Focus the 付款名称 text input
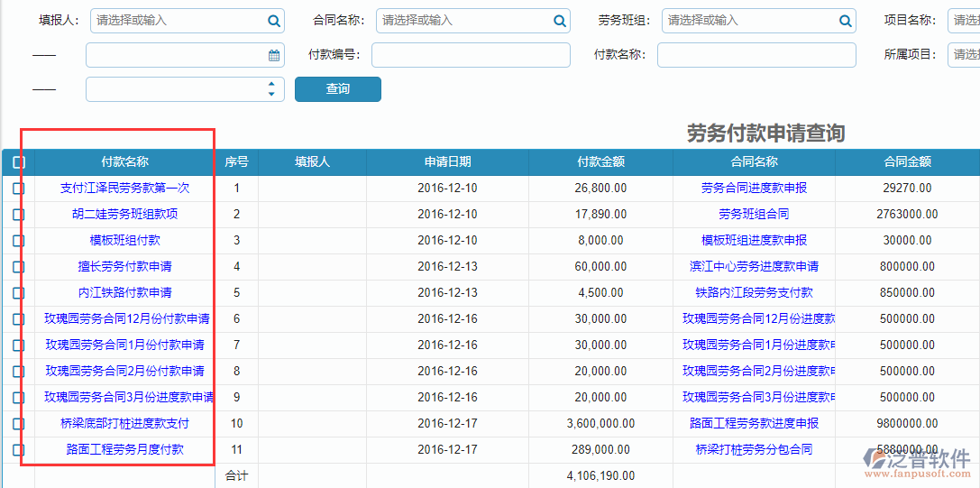 pyautogui.click(x=756, y=55)
